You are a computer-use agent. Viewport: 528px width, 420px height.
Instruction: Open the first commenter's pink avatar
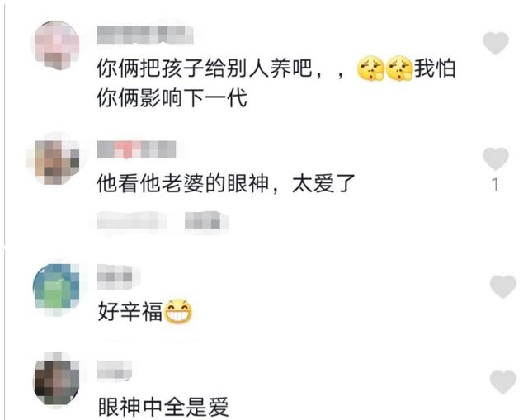[x=57, y=45]
